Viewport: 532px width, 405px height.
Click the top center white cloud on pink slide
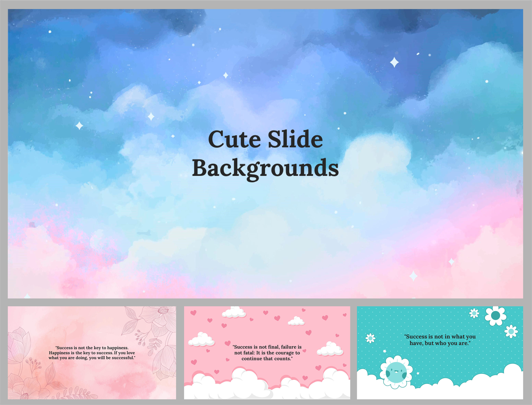234,312
